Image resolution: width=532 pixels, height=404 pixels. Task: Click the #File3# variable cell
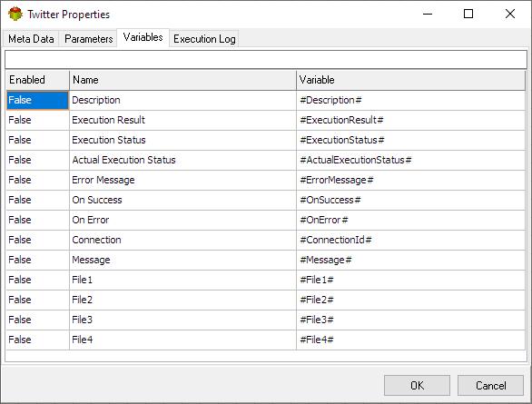coord(411,320)
